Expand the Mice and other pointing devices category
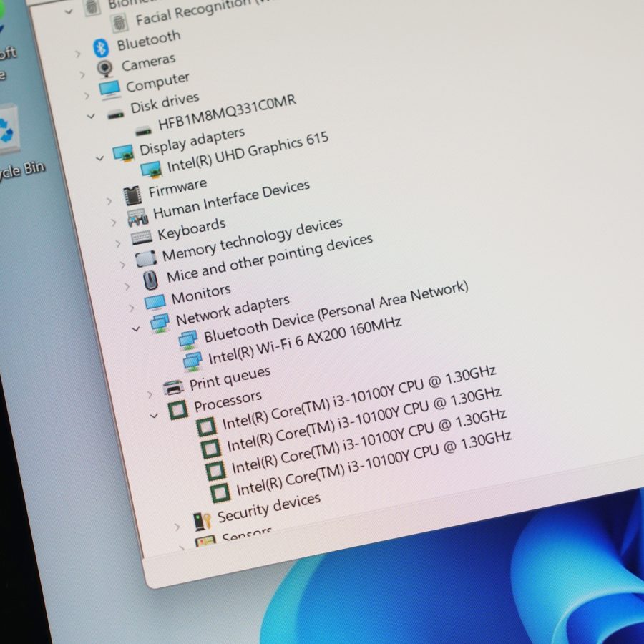The width and height of the screenshot is (644, 644). click(x=127, y=286)
